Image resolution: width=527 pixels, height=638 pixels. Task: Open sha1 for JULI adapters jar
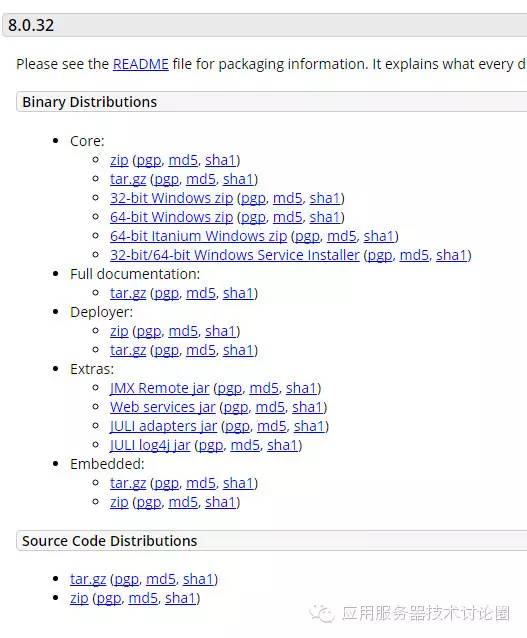click(309, 426)
